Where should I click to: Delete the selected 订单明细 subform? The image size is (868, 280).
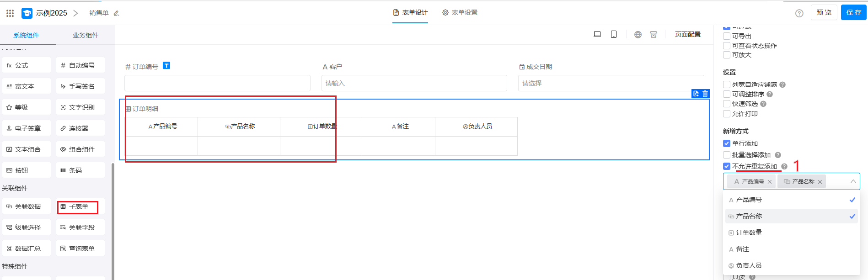pyautogui.click(x=705, y=94)
